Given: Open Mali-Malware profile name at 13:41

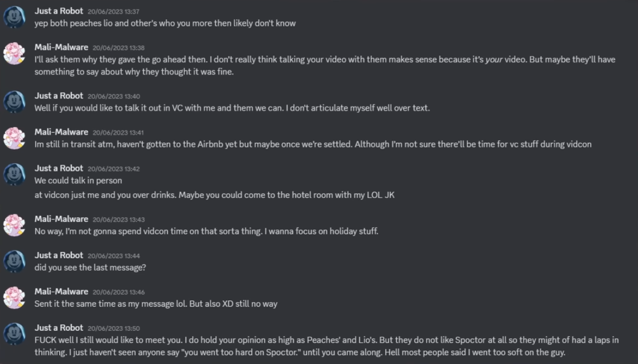Looking at the screenshot, I should 61,132.
